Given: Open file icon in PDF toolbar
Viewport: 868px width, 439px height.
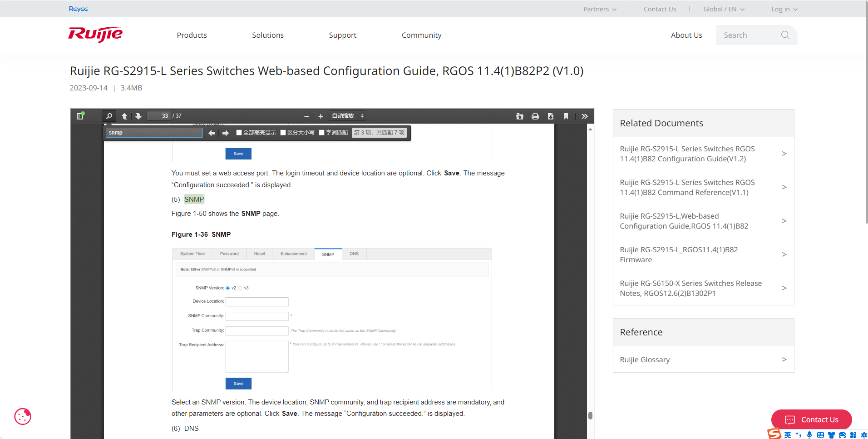Looking at the screenshot, I should coord(520,116).
